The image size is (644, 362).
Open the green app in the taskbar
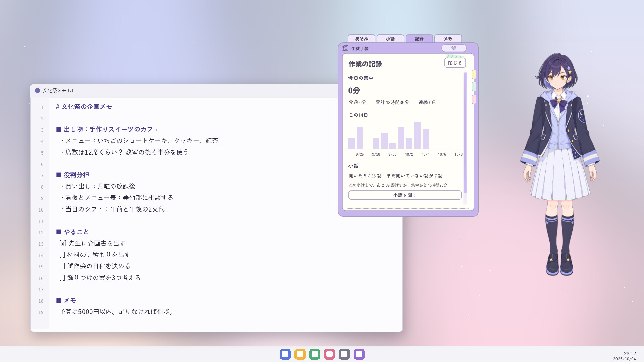(315, 354)
